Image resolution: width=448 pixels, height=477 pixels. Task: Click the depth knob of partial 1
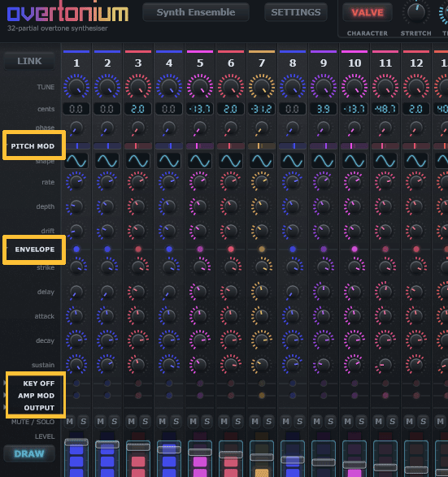[x=76, y=206]
